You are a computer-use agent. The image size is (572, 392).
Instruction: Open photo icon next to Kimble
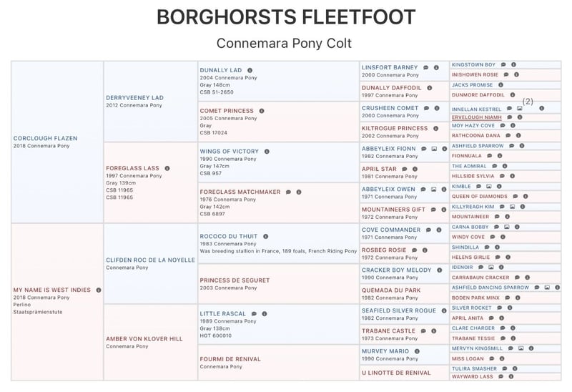click(x=489, y=186)
